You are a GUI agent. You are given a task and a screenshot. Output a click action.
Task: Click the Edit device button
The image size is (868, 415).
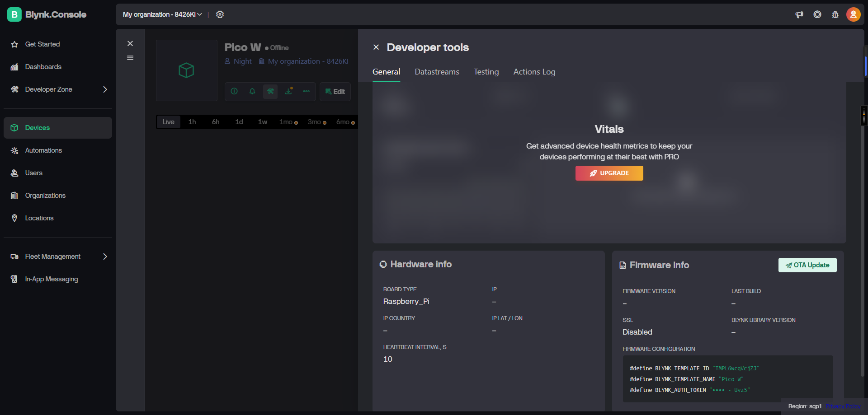click(x=335, y=92)
